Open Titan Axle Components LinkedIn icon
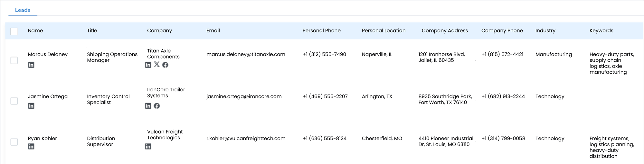 [x=148, y=65]
